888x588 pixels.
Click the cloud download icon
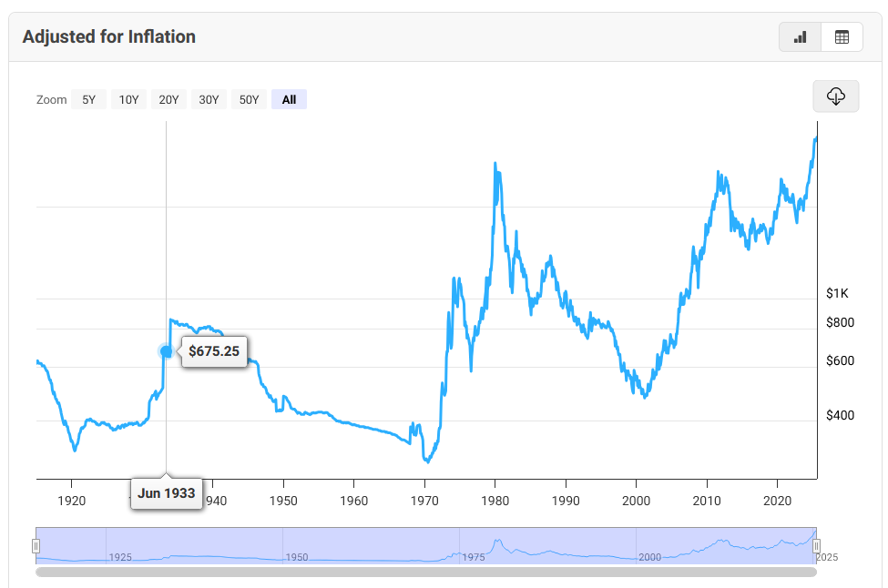point(835,96)
